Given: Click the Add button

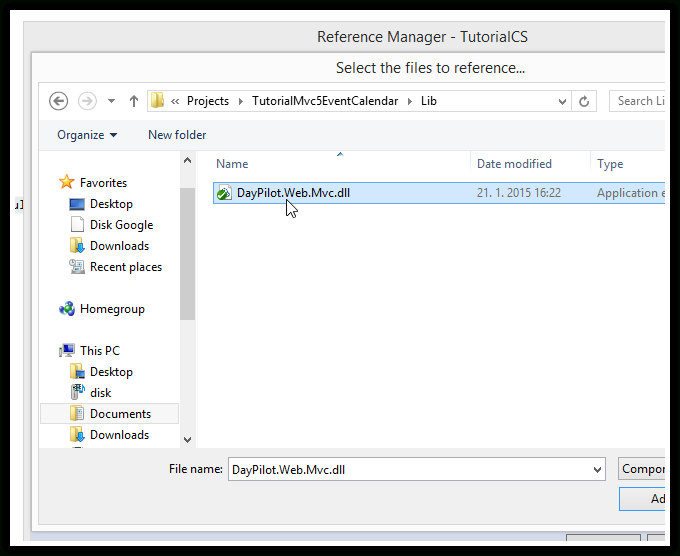Looking at the screenshot, I should pyautogui.click(x=642, y=499).
